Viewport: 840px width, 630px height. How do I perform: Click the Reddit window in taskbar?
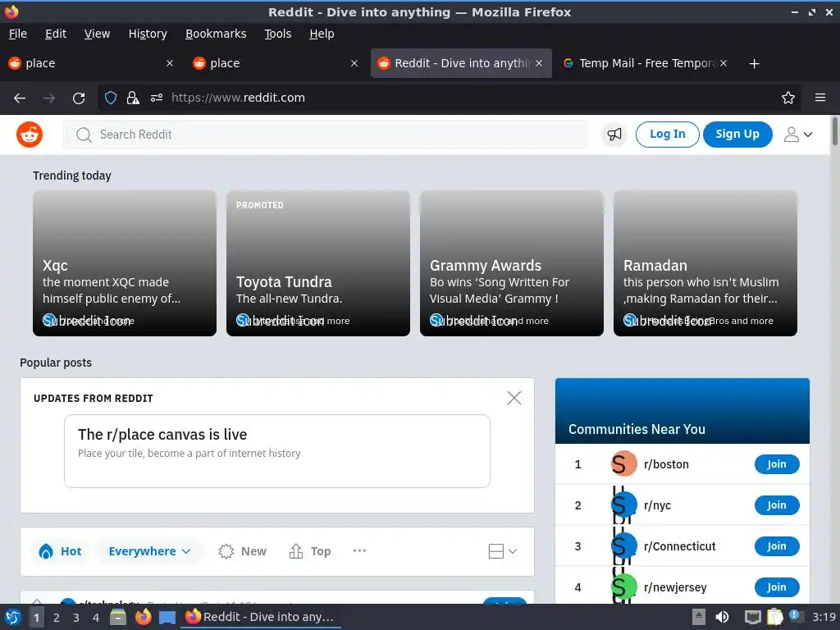coord(261,617)
